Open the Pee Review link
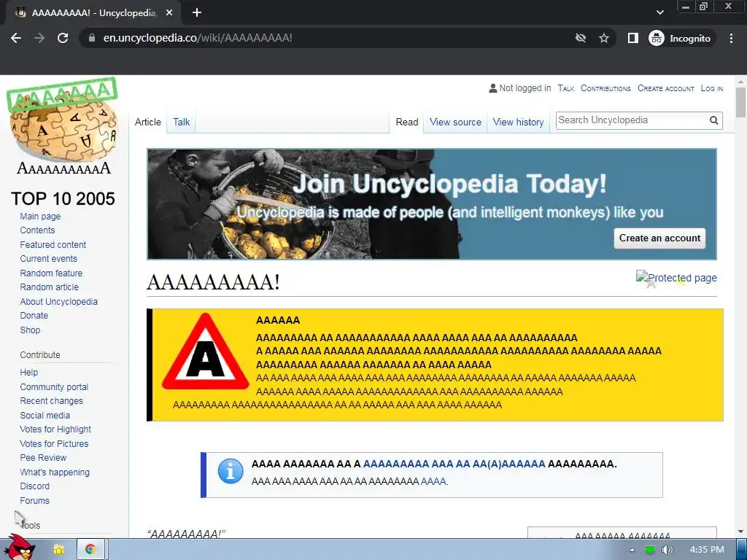 click(x=43, y=458)
